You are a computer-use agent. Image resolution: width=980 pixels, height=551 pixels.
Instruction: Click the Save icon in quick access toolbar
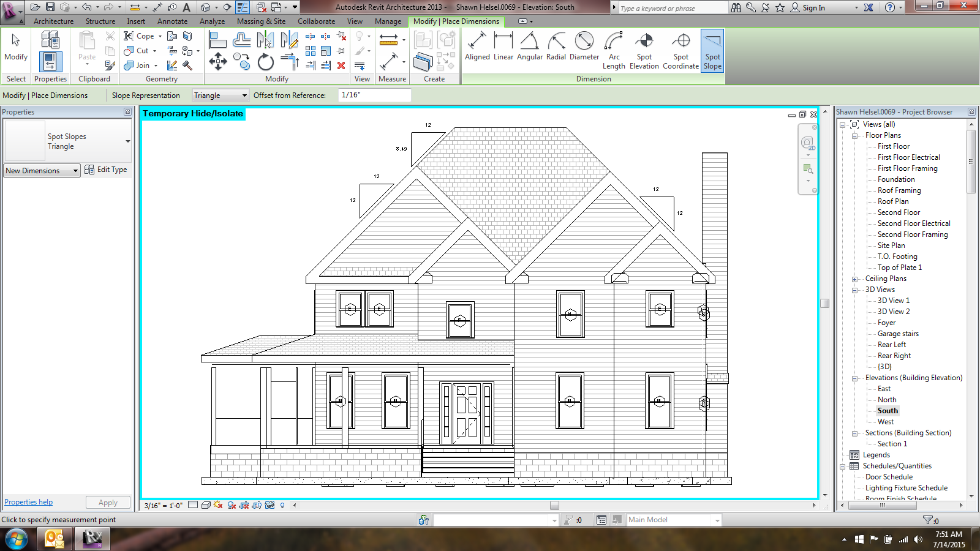(x=50, y=7)
